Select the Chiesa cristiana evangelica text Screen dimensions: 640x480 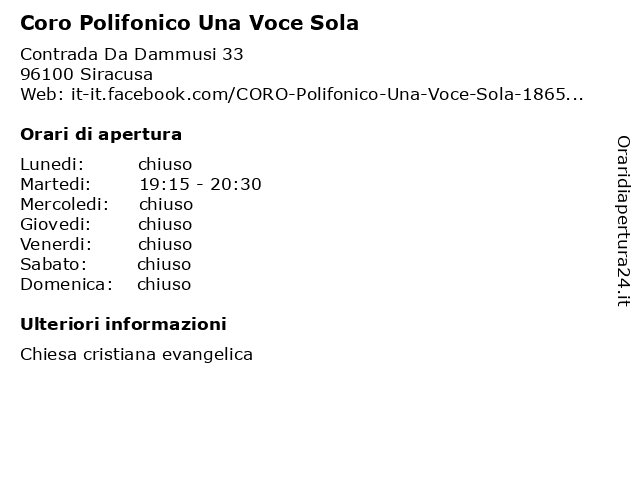[136, 354]
